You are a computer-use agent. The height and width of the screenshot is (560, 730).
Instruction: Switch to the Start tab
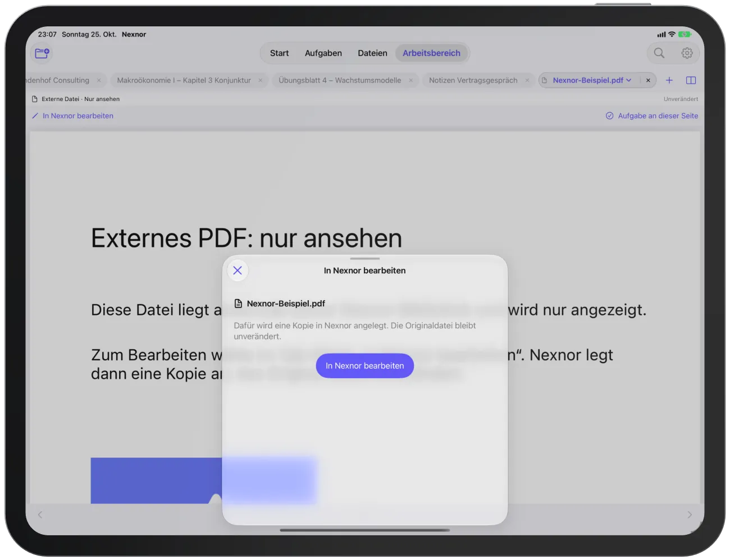(279, 53)
